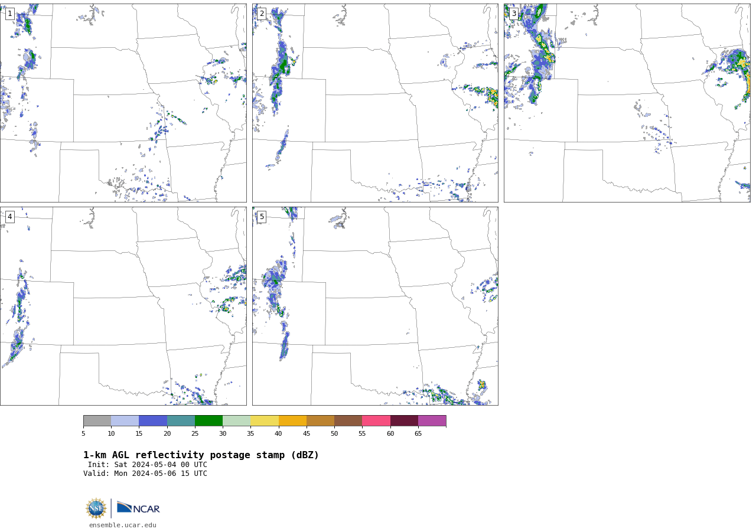Click the NSF logo icon
This screenshot has width=756, height=532.
point(96,508)
